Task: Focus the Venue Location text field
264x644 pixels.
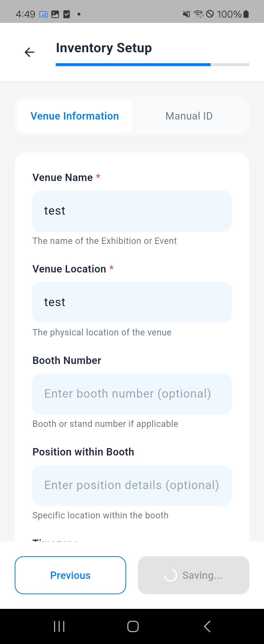Action: pyautogui.click(x=132, y=302)
